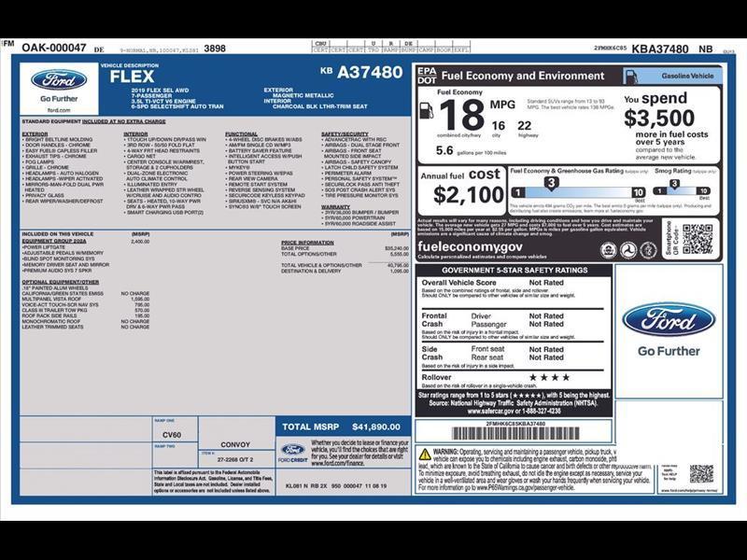Click the 18 combined MPG figure
Screen dimensions: 747x560
tap(461, 115)
